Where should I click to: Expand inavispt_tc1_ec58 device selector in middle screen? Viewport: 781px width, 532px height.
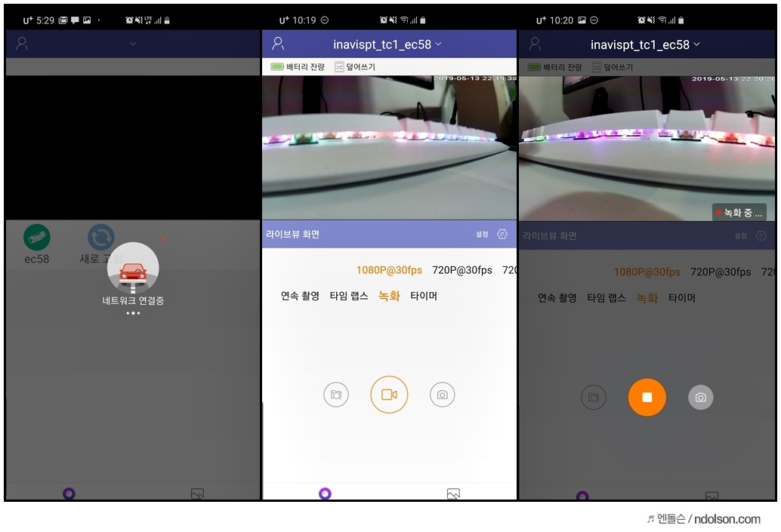point(387,45)
